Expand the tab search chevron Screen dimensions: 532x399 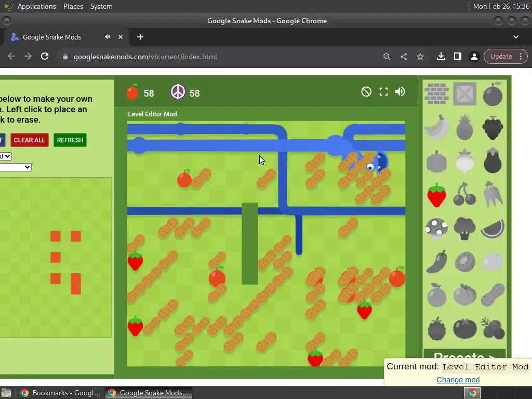point(516,37)
